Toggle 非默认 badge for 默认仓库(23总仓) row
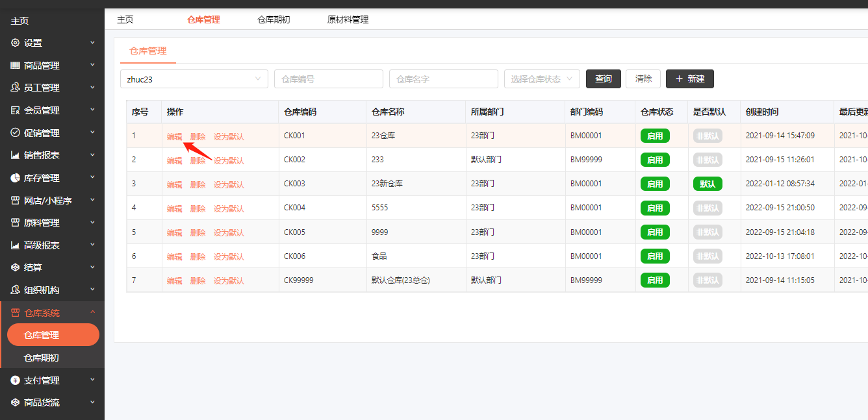The image size is (868, 420). 707,280
